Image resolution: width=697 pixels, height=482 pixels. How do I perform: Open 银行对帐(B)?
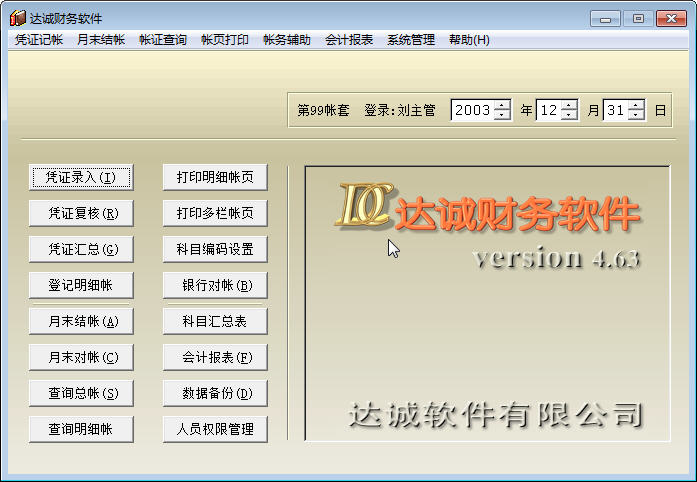[x=215, y=285]
